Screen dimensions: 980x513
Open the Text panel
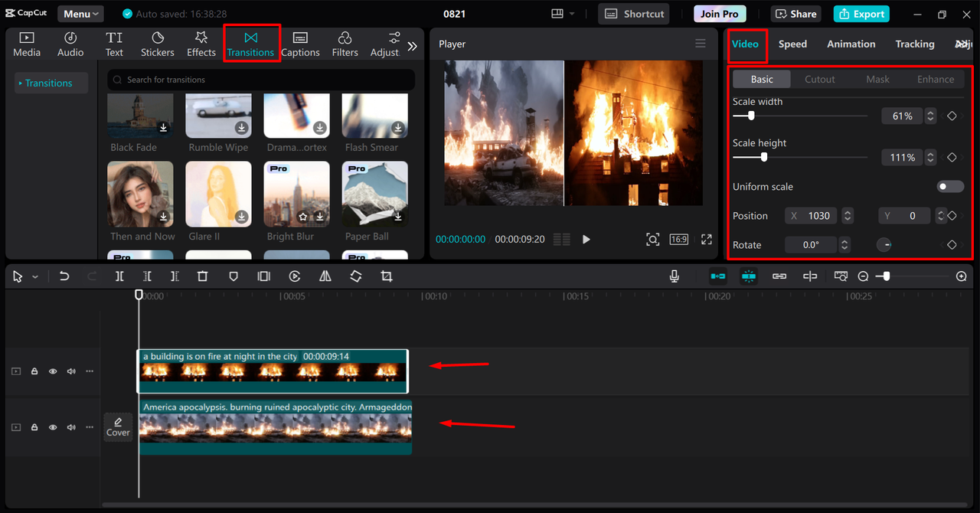pos(114,44)
